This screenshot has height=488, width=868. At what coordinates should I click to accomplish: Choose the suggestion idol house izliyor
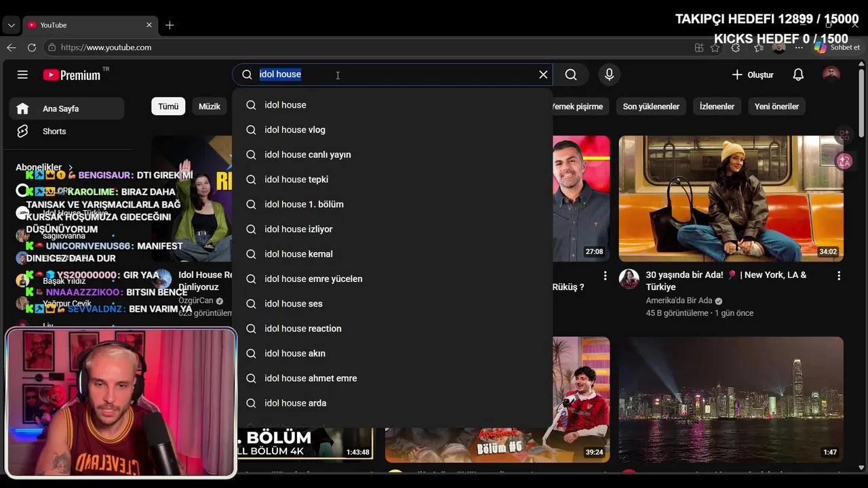tap(392, 229)
